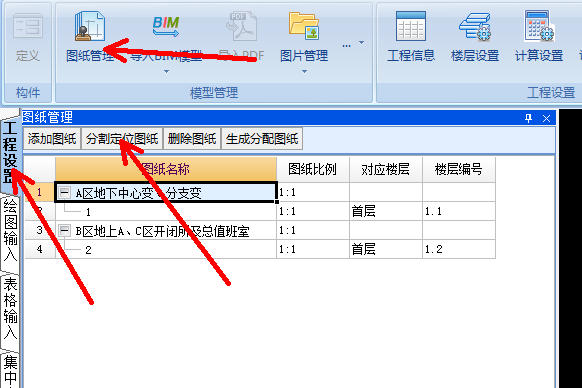This screenshot has height=388, width=582.
Task: Click the 1:1 scale cell of row 3
Action: click(313, 230)
